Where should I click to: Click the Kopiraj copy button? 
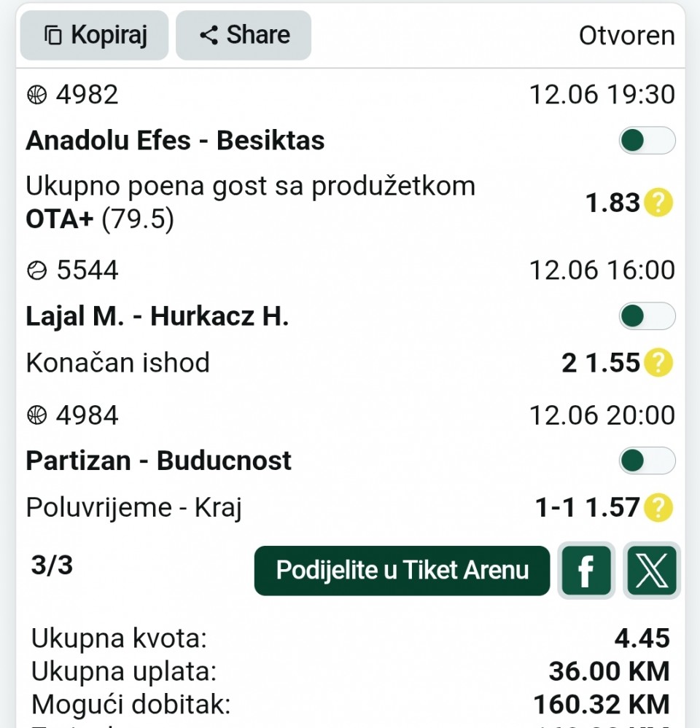(94, 35)
